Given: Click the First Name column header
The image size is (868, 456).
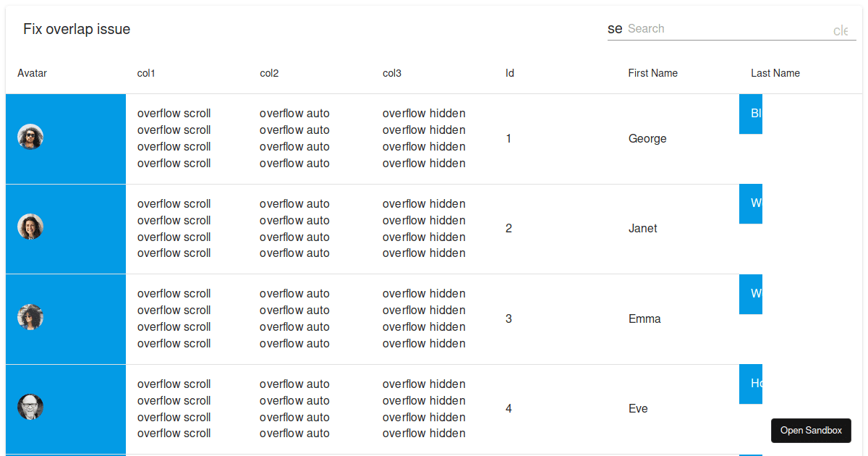Looking at the screenshot, I should coord(652,73).
